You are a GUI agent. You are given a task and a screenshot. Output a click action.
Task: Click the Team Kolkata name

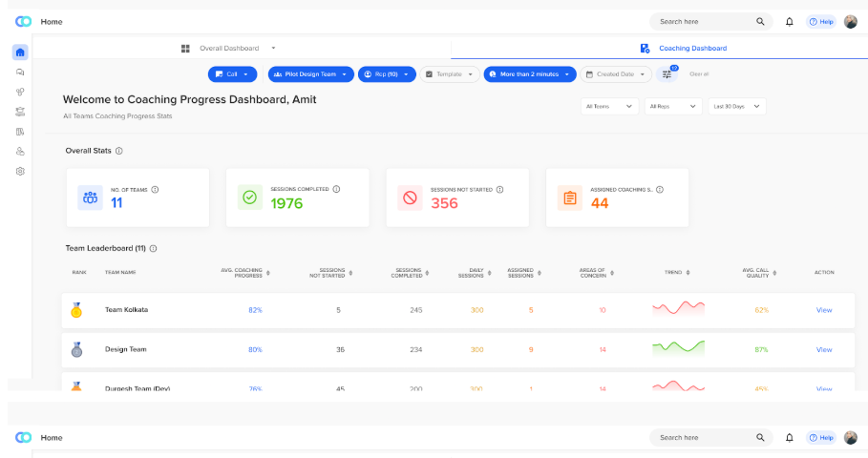coord(127,310)
